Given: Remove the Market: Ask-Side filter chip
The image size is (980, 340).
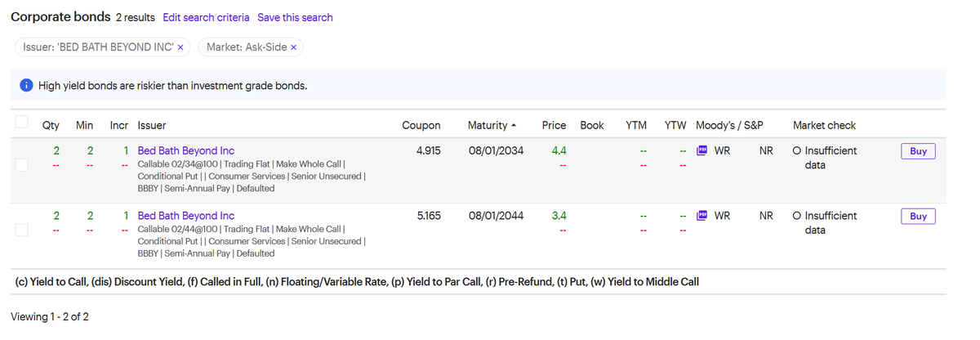Looking at the screenshot, I should click(x=293, y=47).
